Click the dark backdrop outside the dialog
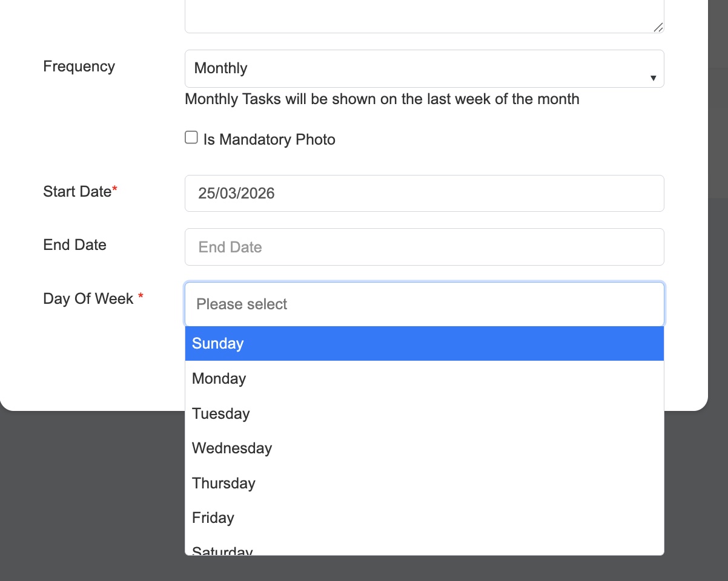Screen dimensions: 728x581 pos(91,496)
